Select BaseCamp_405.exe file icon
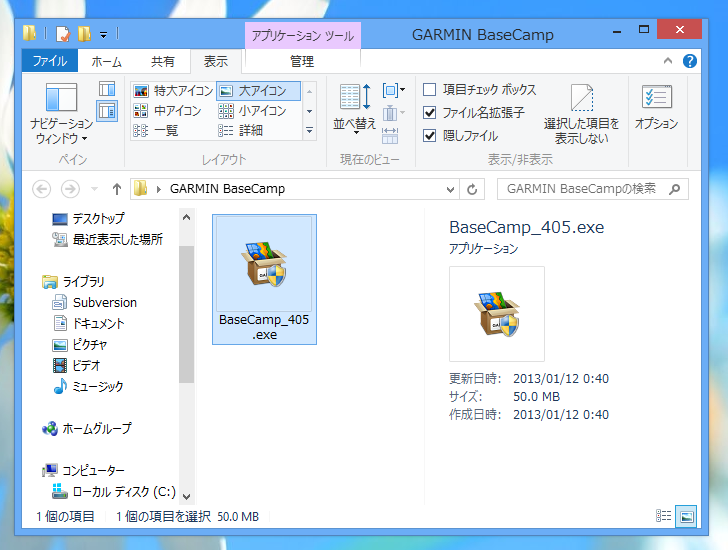 tap(264, 279)
